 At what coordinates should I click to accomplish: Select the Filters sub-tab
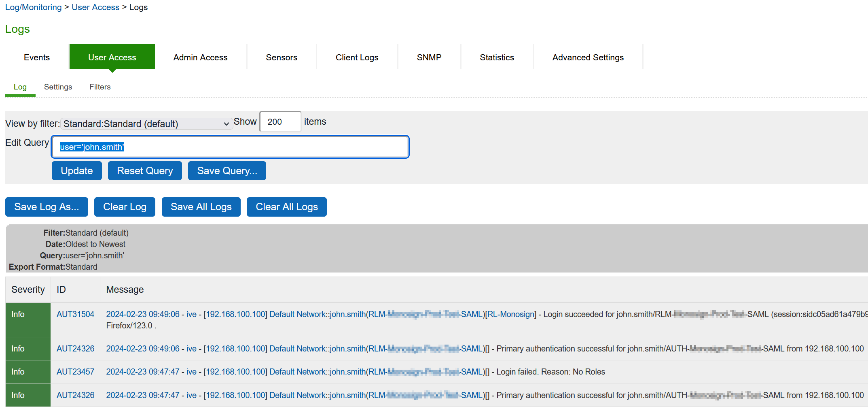pos(100,87)
